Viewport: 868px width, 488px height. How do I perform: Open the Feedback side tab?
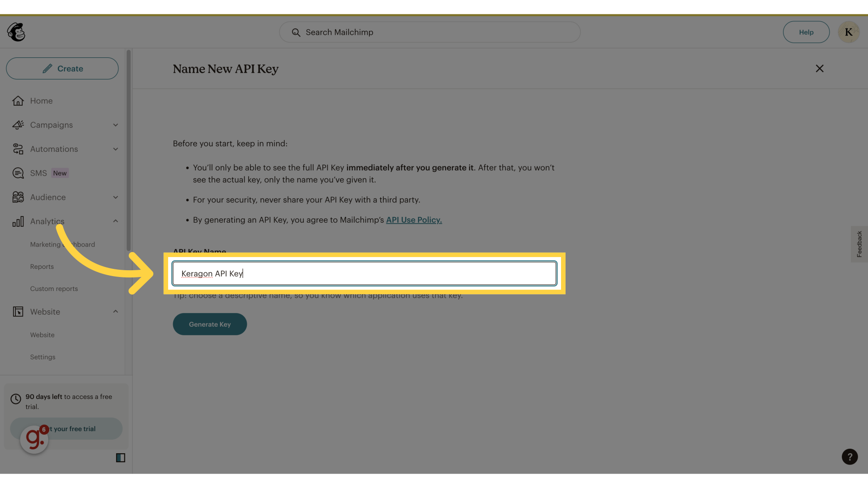coord(859,244)
